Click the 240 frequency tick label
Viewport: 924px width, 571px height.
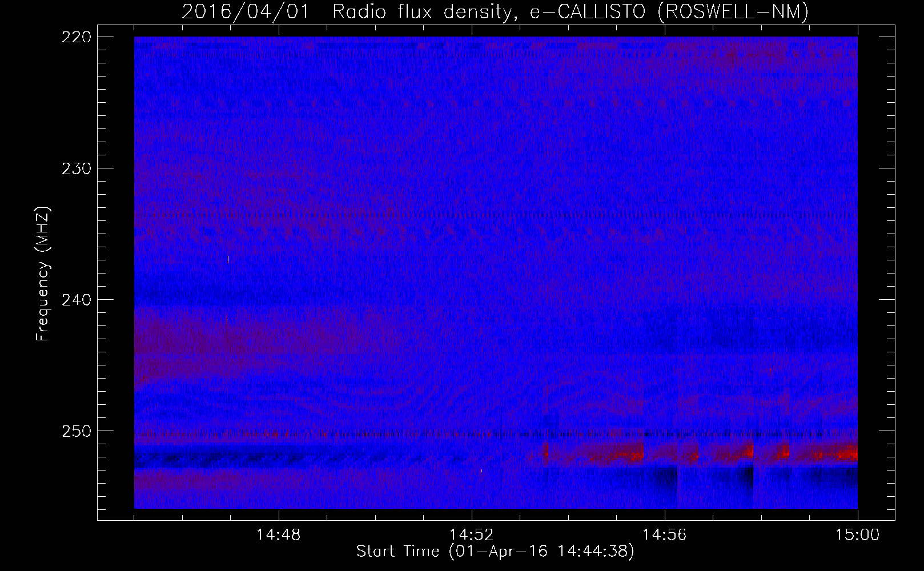tap(76, 299)
